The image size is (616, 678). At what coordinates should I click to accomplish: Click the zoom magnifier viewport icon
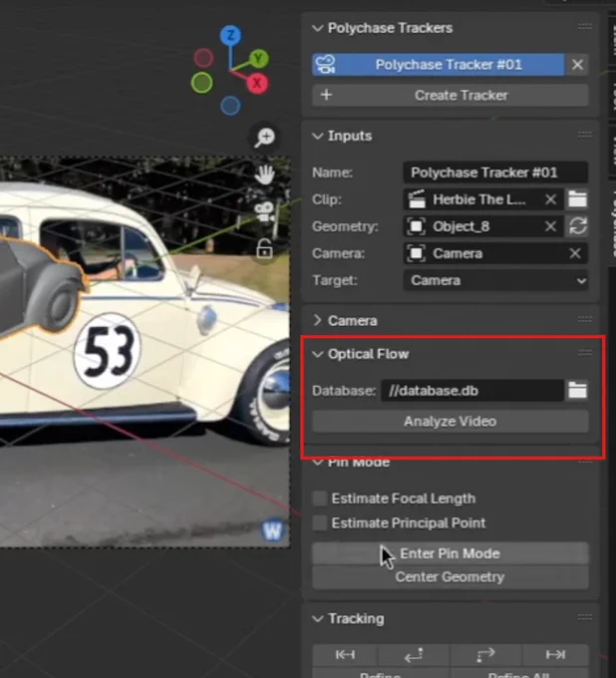point(264,138)
